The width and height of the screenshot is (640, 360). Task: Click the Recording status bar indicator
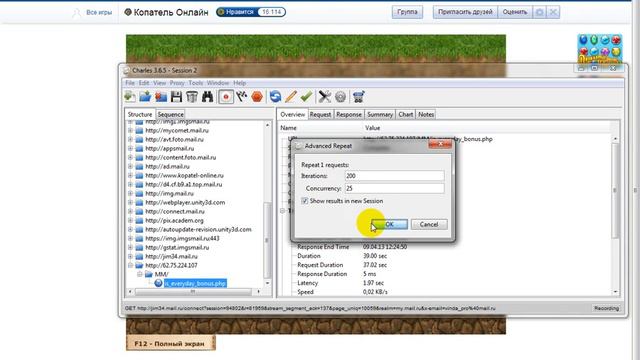pyautogui.click(x=607, y=308)
